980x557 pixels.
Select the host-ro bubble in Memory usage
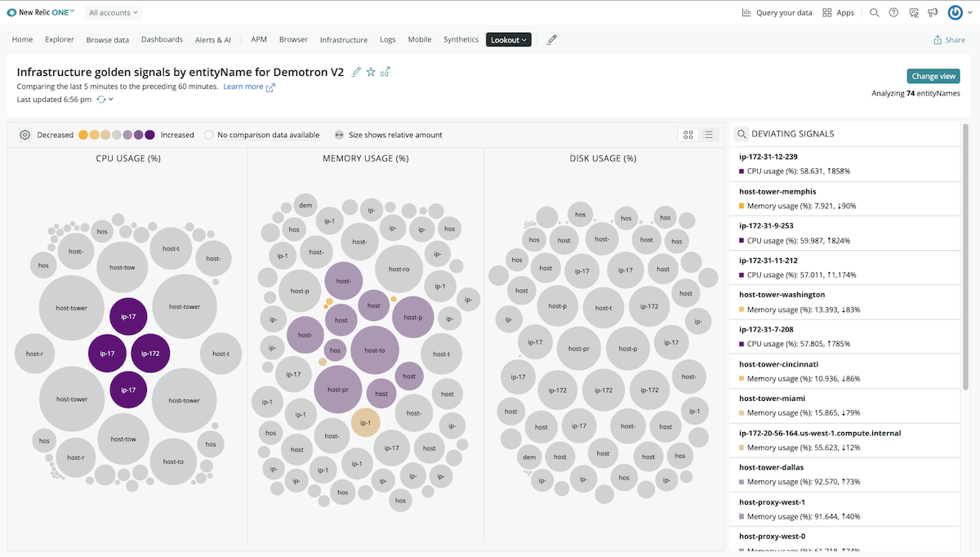(x=399, y=269)
